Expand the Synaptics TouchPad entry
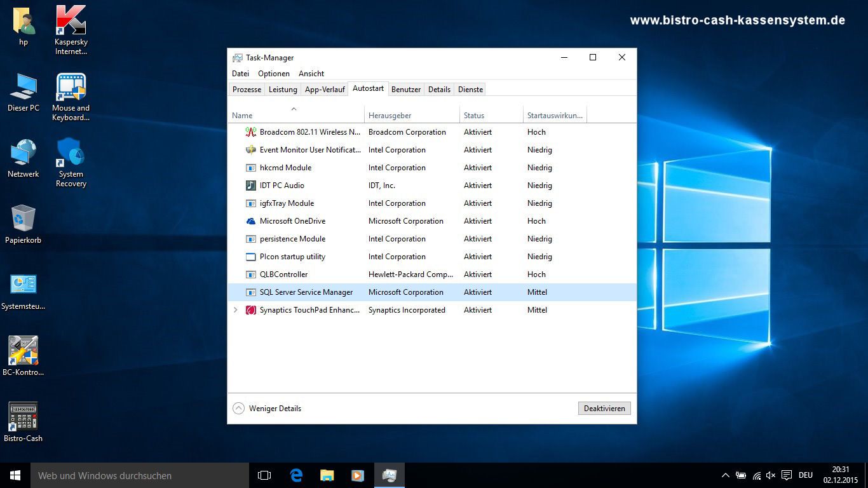This screenshot has height=488, width=868. pos(236,310)
